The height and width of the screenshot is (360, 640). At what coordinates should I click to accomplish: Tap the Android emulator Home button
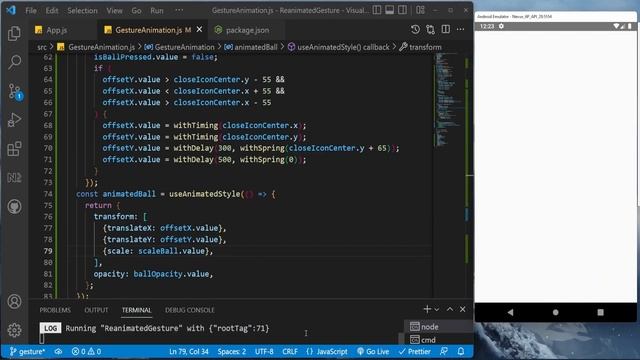[555, 312]
